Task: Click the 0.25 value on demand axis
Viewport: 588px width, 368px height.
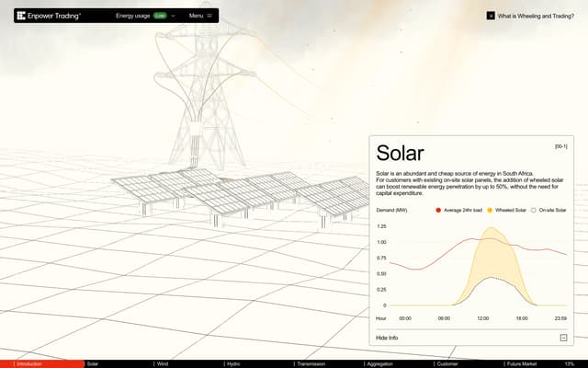Action: tap(381, 290)
